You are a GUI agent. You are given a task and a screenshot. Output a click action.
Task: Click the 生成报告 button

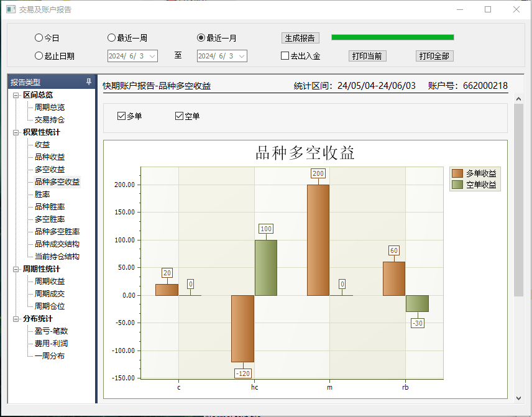[301, 38]
